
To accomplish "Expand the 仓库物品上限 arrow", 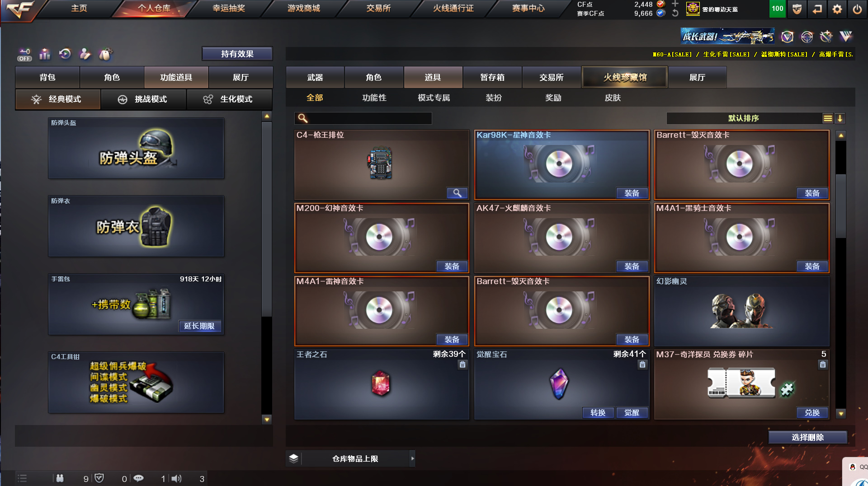I will click(x=412, y=458).
